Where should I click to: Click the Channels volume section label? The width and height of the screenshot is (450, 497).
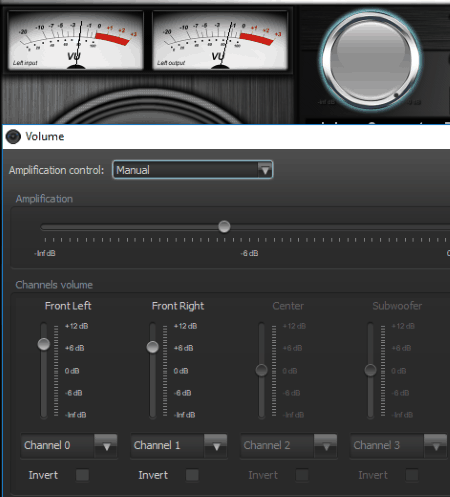pyautogui.click(x=54, y=285)
